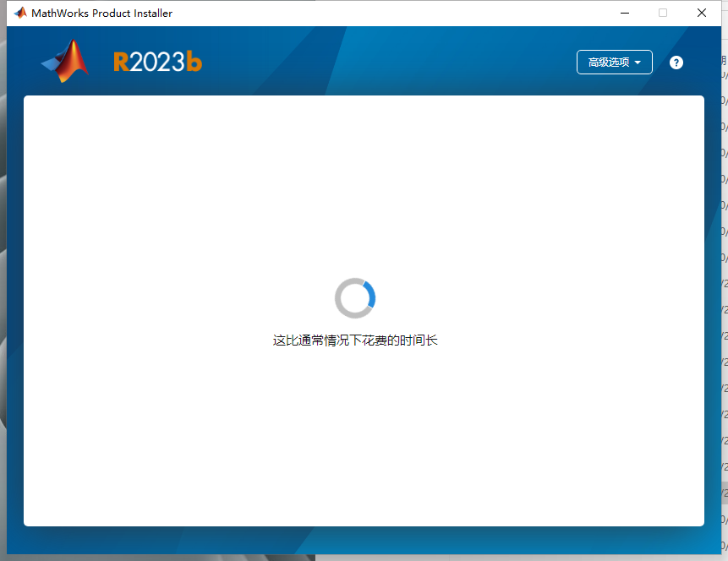Click the arrow beside 高级选项
This screenshot has width=728, height=561.
pos(638,63)
